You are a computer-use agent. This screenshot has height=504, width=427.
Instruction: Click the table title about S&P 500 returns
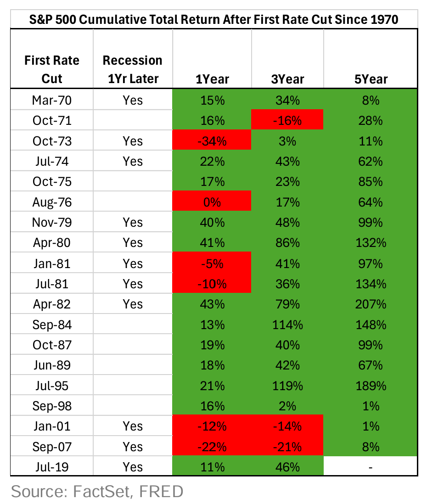coord(213,20)
